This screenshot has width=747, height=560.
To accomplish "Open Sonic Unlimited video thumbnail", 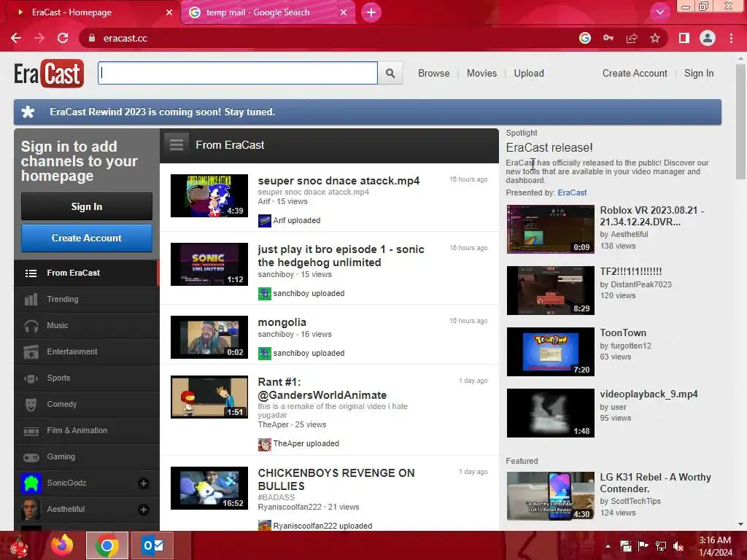I will (x=209, y=264).
